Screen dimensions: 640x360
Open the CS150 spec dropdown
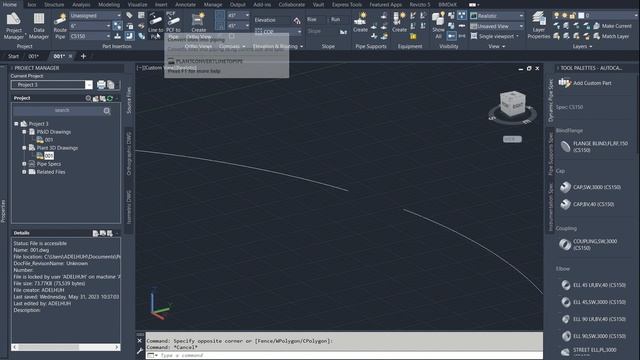pos(90,36)
